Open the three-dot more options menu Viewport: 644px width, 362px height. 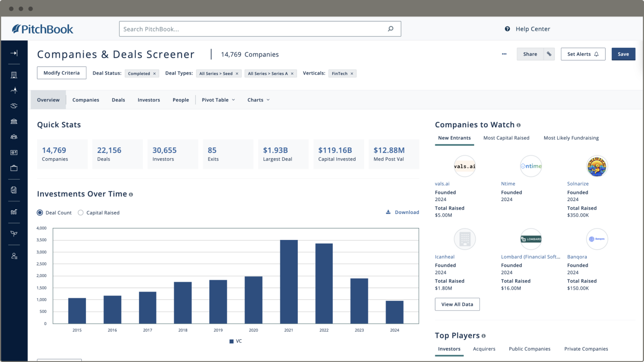click(504, 54)
